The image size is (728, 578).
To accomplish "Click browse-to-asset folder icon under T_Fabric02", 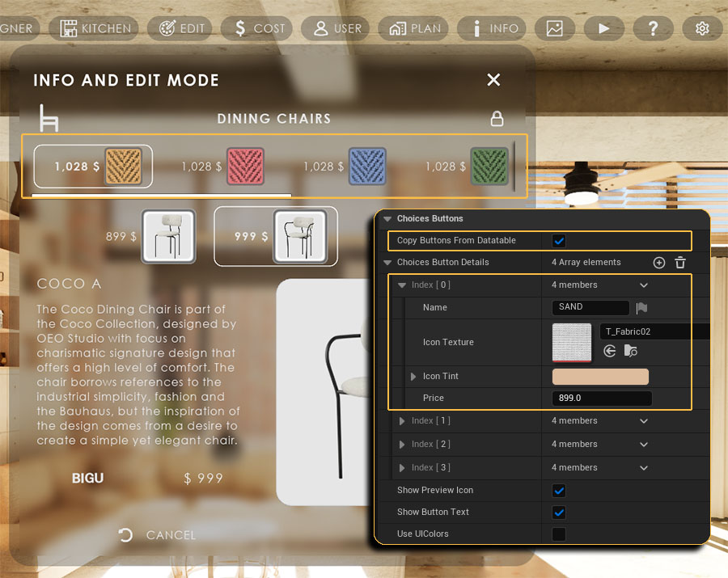I will [631, 351].
